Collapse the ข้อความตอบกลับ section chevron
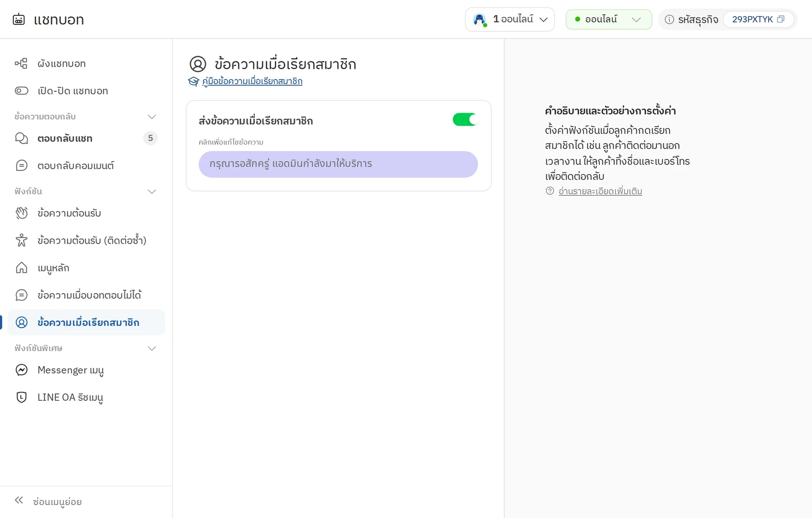Image resolution: width=812 pixels, height=518 pixels. [x=152, y=117]
